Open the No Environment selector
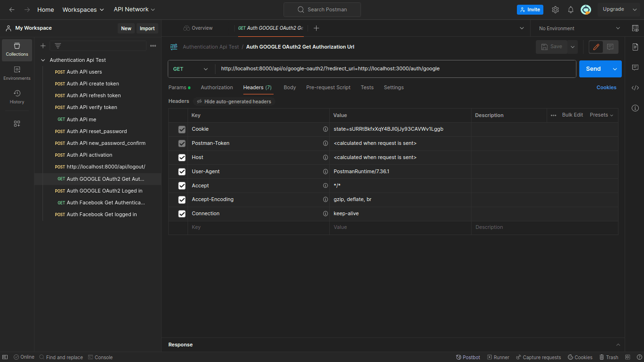Screen dimensions: 644x362 579,28
